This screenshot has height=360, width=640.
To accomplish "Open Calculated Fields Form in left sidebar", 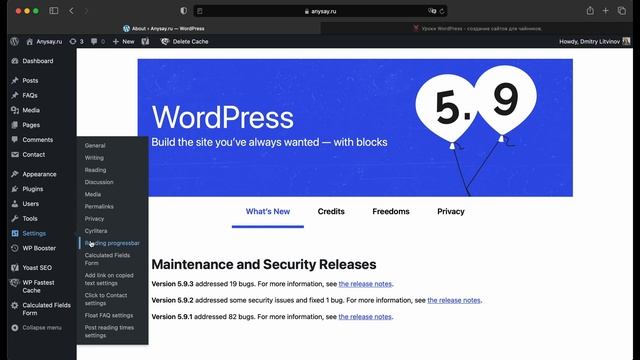I will (x=46, y=309).
